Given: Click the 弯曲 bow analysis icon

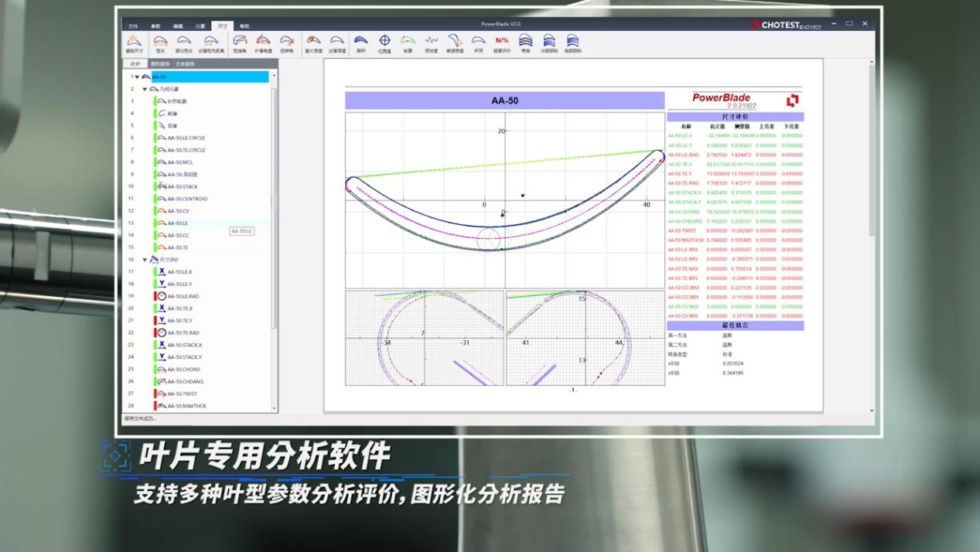Looking at the screenshot, I should coord(527,40).
